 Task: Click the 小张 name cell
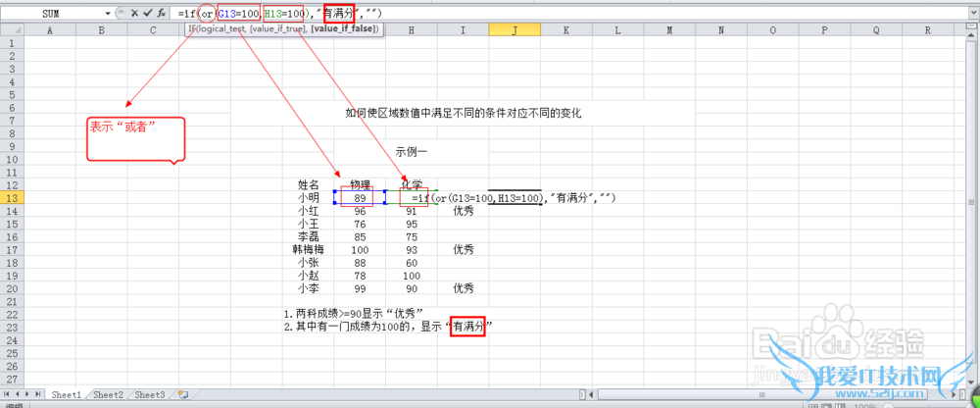pos(308,263)
